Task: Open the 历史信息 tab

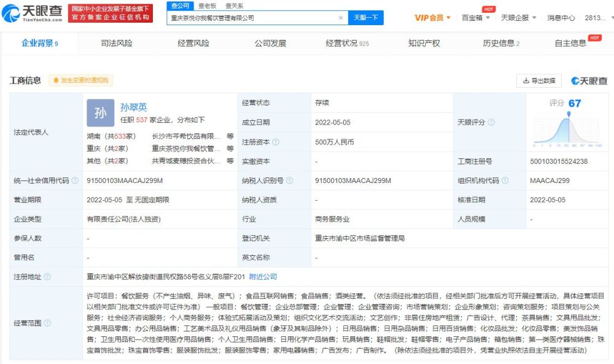Action: pos(501,43)
